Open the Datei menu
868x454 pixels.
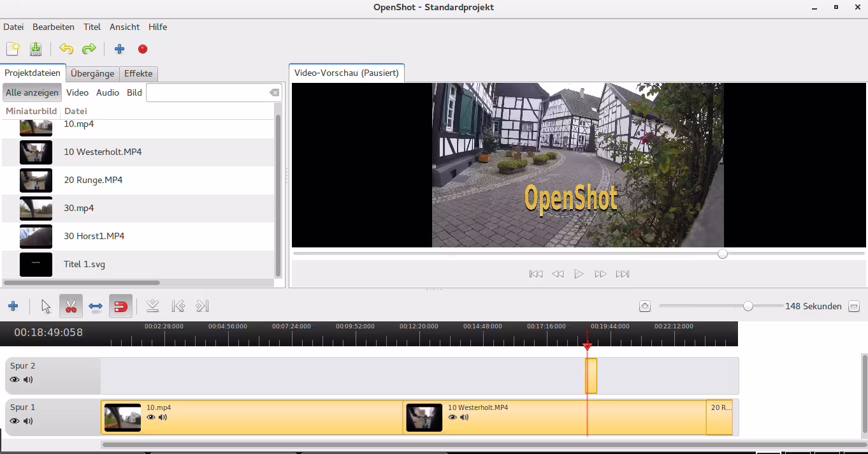click(13, 27)
